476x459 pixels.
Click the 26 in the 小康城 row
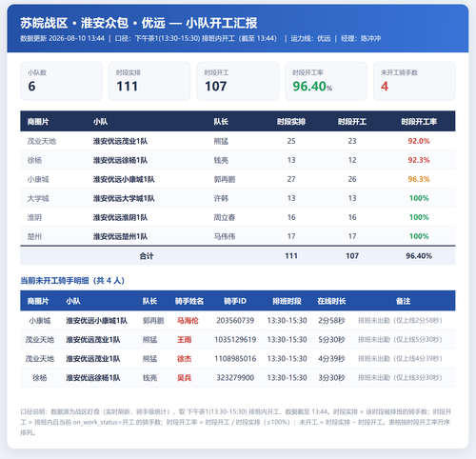(x=352, y=179)
